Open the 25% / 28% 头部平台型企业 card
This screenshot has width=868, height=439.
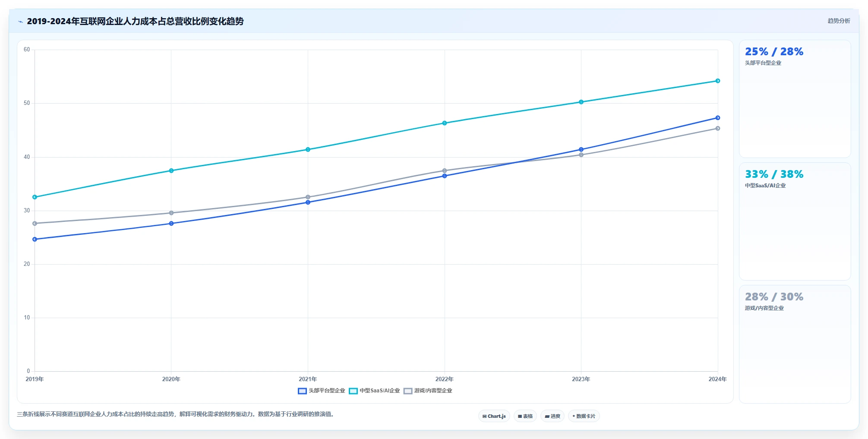pos(795,99)
